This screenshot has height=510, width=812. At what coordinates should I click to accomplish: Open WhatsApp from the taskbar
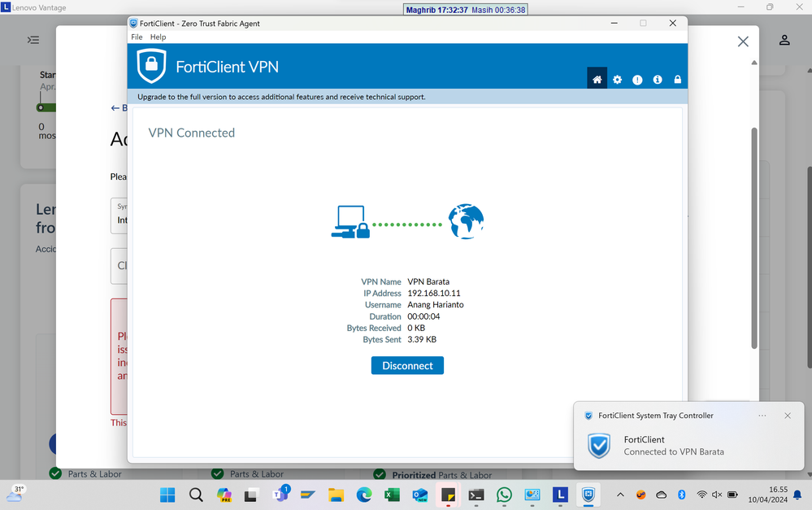504,495
